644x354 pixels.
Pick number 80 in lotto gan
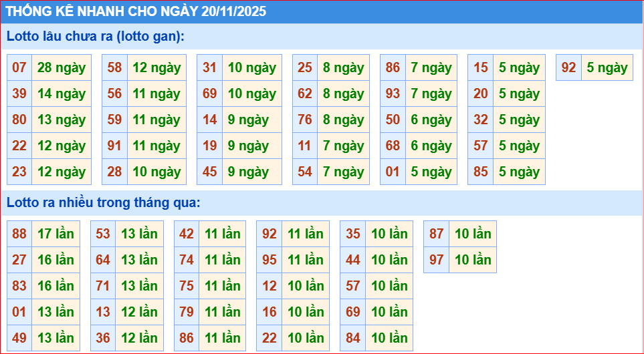tap(19, 120)
